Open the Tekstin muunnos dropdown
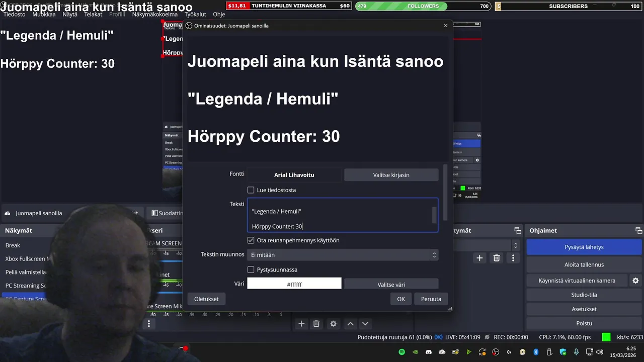Viewport: 644px width, 362px height. tap(343, 255)
